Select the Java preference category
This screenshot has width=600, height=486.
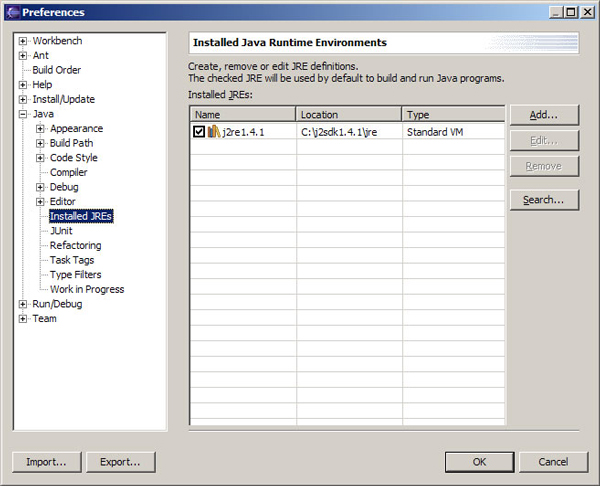43,114
